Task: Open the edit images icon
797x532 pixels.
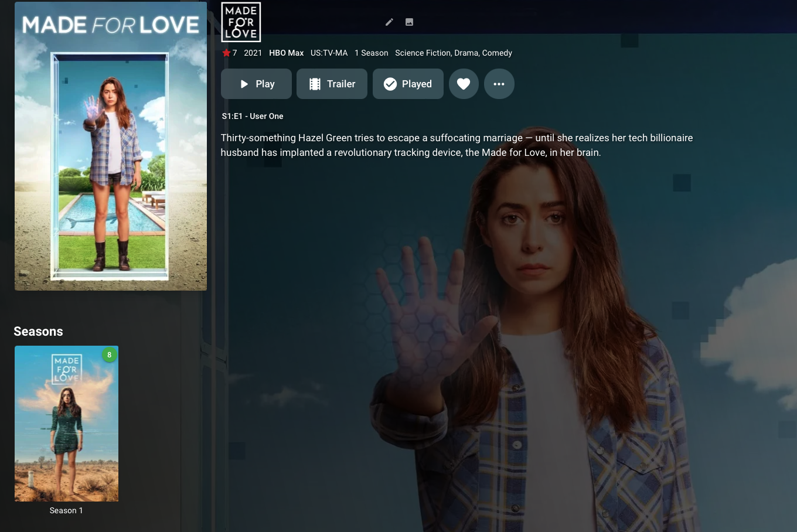Action: [410, 22]
